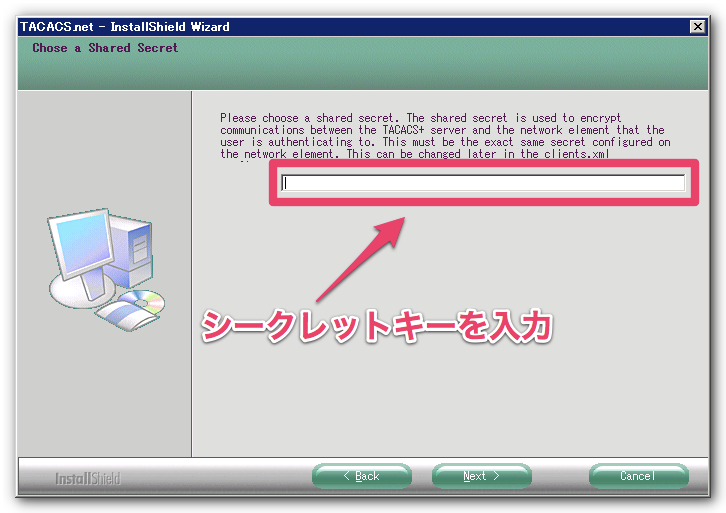Viewport: 726px width, 513px height.
Task: Click the 'Please choose a shared secret' description
Action: coord(445,136)
